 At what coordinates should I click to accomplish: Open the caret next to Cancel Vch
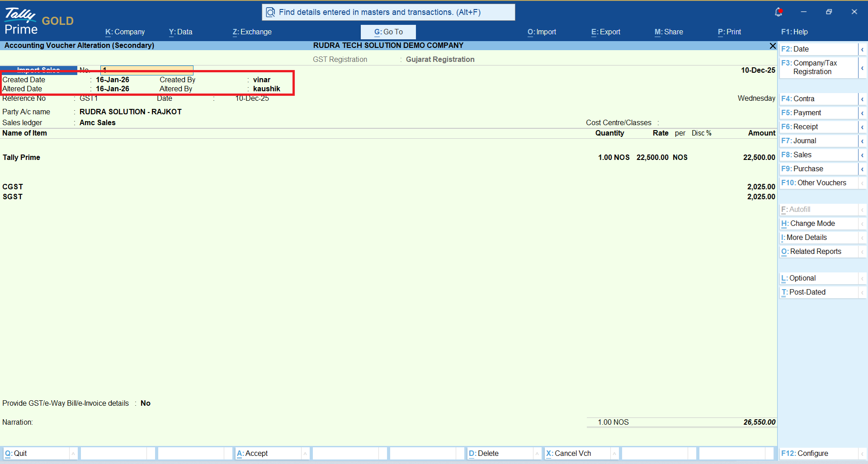tap(614, 453)
